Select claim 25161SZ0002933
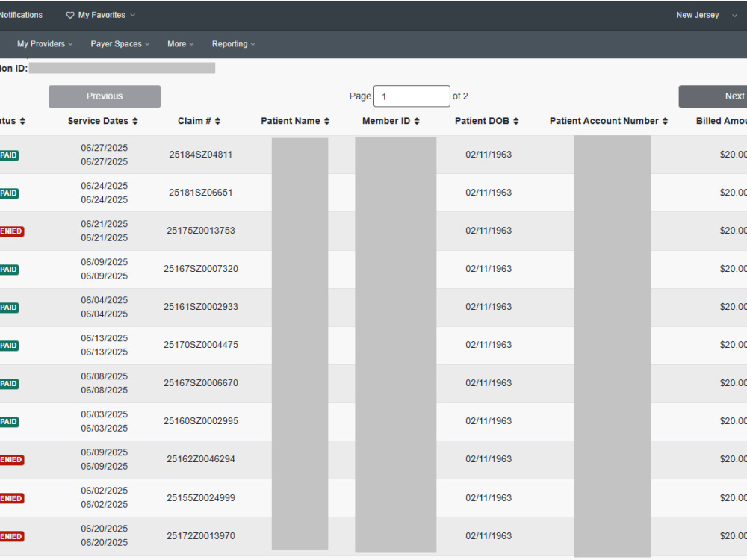 pyautogui.click(x=200, y=307)
